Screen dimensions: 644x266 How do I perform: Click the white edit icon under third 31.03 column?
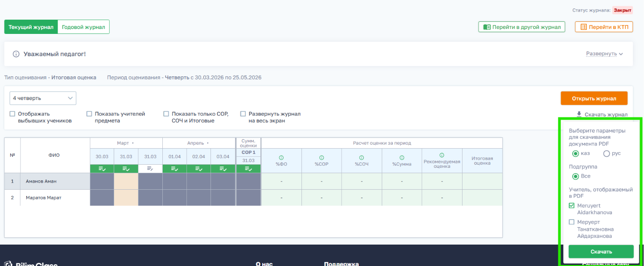tap(150, 169)
